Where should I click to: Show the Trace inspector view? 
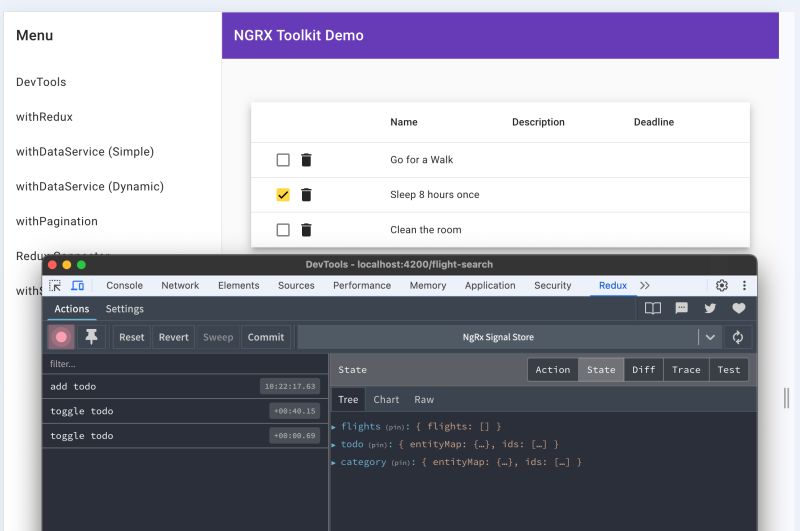tap(686, 370)
